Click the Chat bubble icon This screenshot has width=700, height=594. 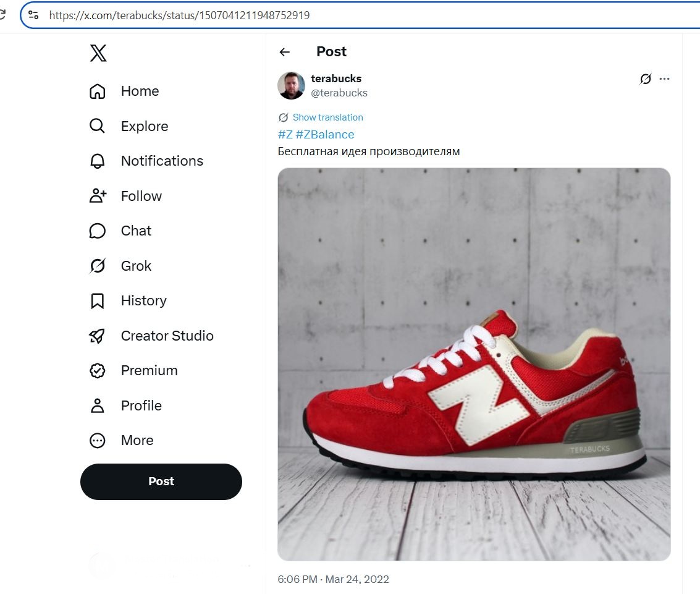[x=98, y=231]
